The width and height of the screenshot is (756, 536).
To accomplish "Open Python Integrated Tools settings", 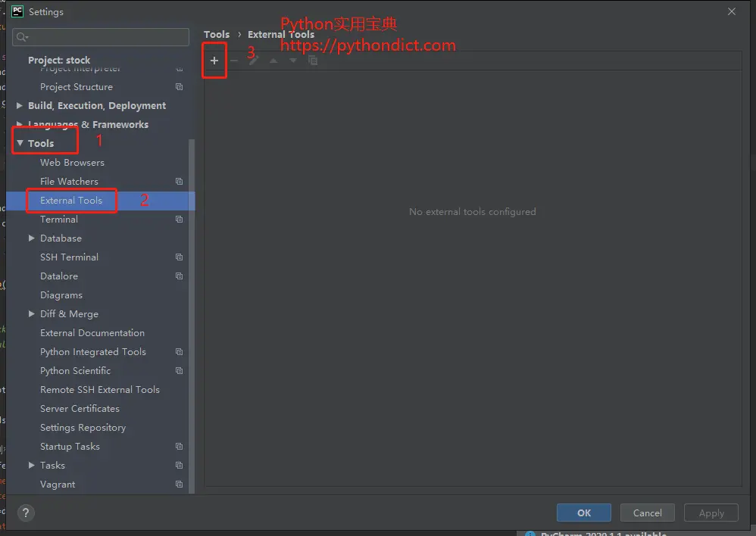I will 93,352.
